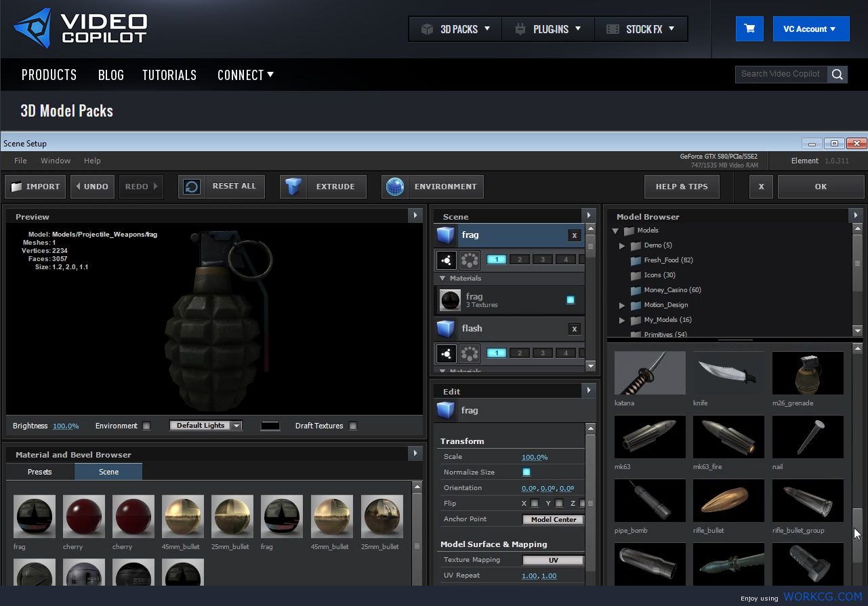Click the EXTRUDE button
The image size is (868, 606).
[x=323, y=186]
